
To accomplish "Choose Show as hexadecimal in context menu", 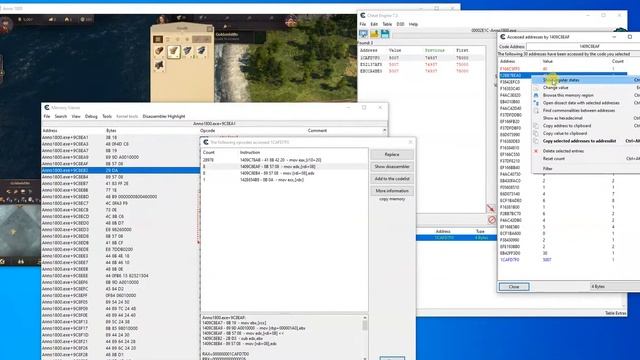I will tap(562, 118).
